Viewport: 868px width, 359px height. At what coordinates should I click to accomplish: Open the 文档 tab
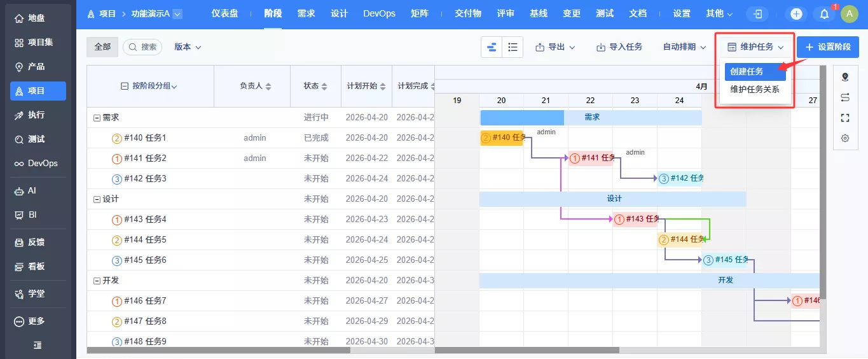tap(638, 13)
